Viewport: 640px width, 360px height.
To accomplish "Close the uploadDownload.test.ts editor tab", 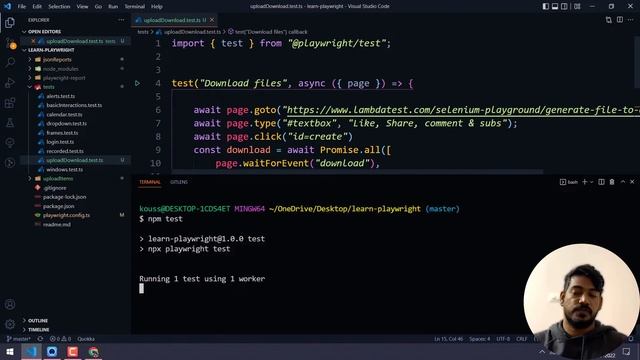I will 212,20.
